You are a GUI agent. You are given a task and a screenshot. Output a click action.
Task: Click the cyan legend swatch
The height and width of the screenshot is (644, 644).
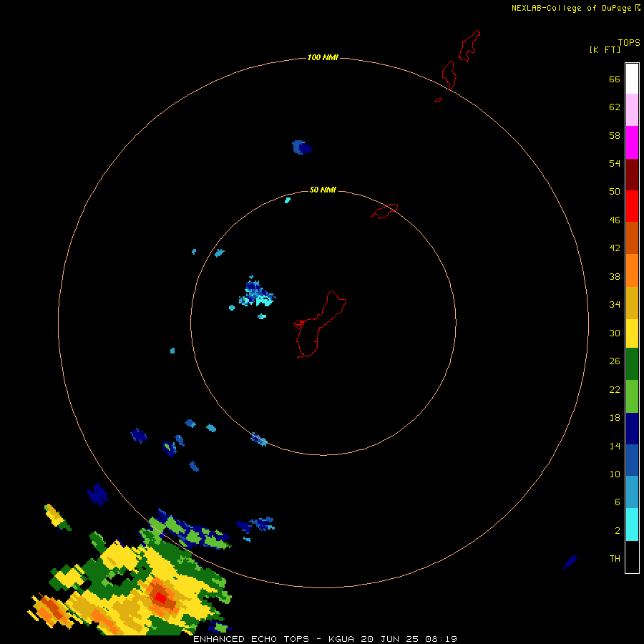632,525
